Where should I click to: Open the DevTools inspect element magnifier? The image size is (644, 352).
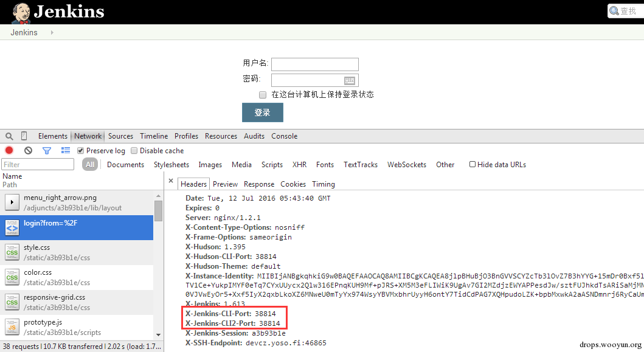click(x=9, y=136)
